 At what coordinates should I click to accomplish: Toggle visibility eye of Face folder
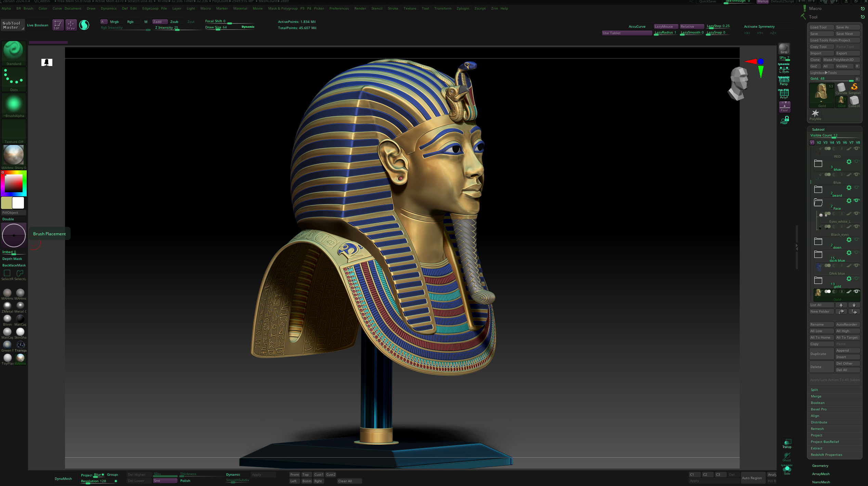tap(856, 200)
